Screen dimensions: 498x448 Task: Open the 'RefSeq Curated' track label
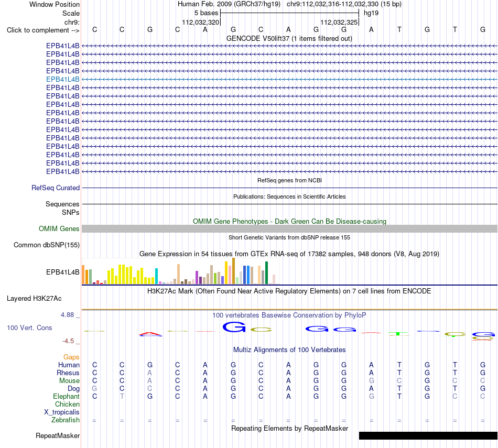[x=55, y=188]
